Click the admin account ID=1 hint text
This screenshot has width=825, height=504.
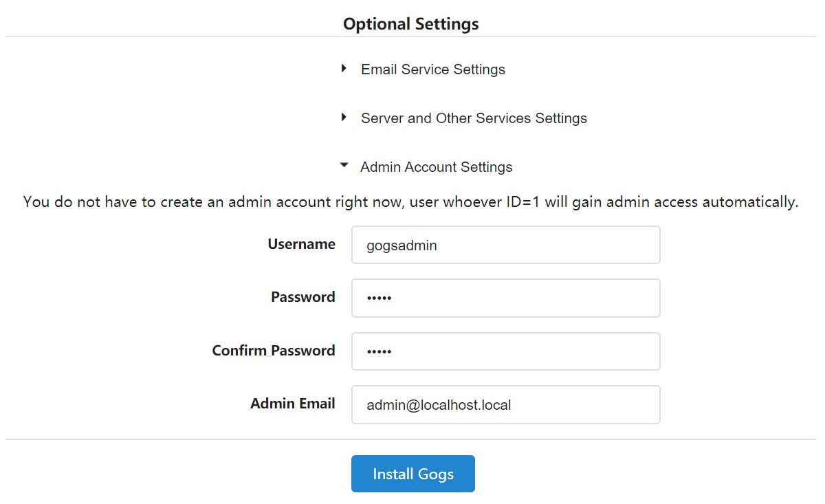pos(410,202)
